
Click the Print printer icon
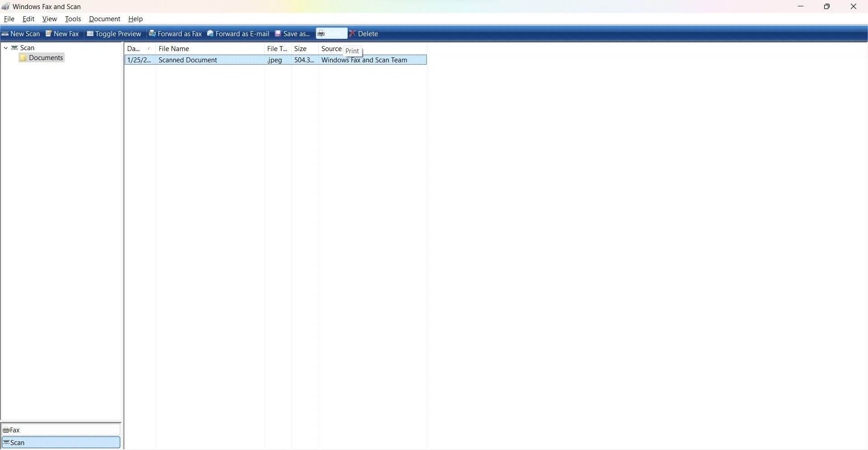321,34
